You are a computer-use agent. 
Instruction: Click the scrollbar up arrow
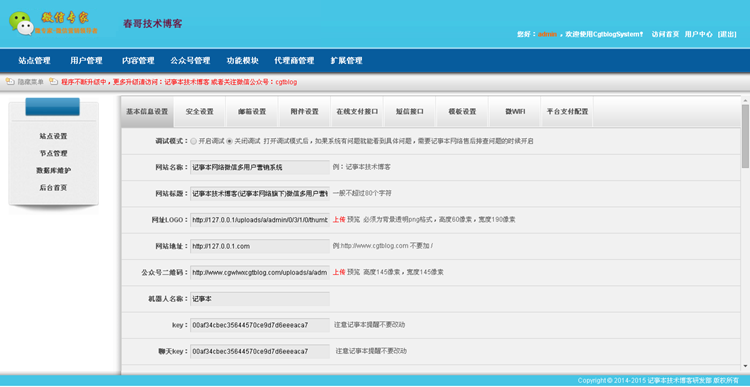click(745, 100)
